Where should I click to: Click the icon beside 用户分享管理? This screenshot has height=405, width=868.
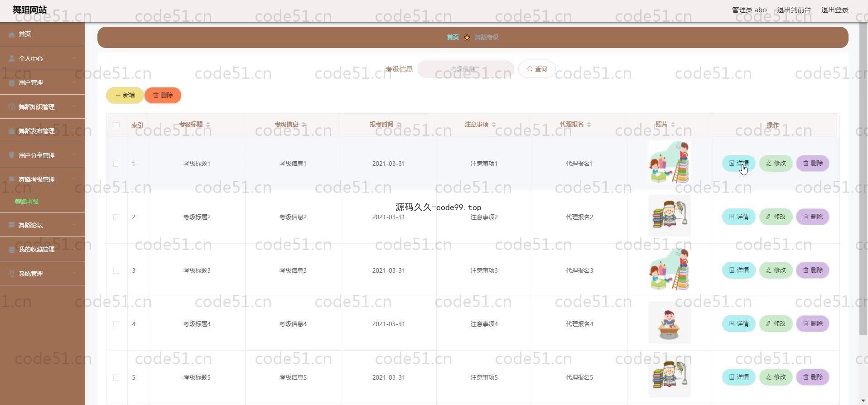tap(12, 155)
